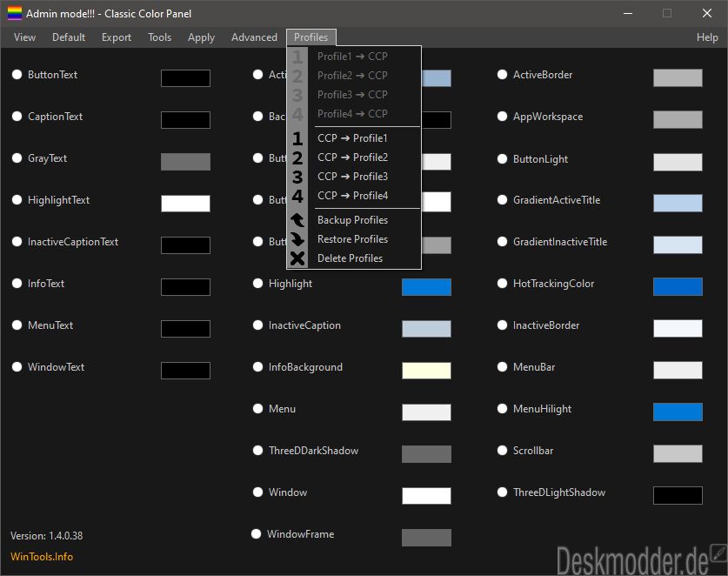728x576 pixels.
Task: Click the Highlight blue color swatch
Action: (426, 287)
